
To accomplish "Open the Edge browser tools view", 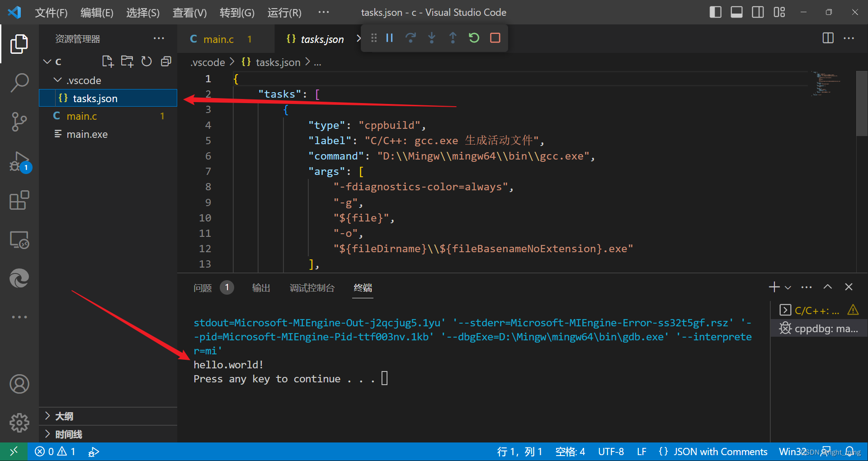I will [x=19, y=278].
